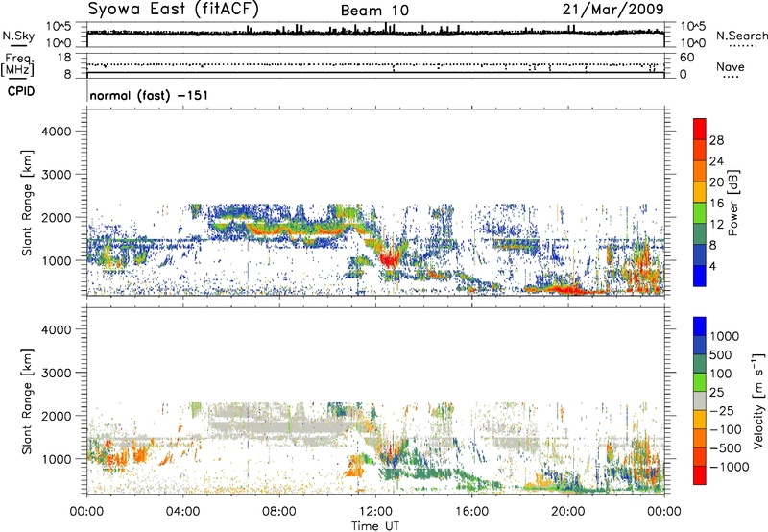Select the "normal (fast) -151" CPID text
The width and height of the screenshot is (768, 532).
tap(149, 95)
